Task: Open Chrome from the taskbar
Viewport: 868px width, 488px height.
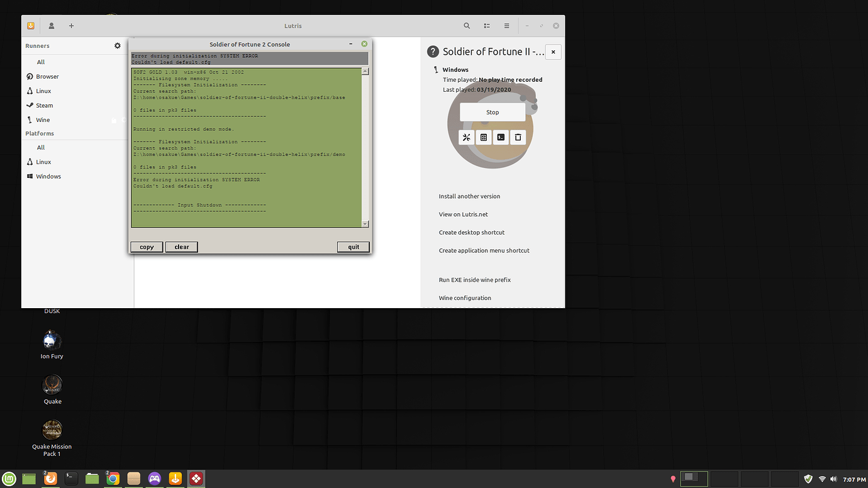Action: [113, 479]
